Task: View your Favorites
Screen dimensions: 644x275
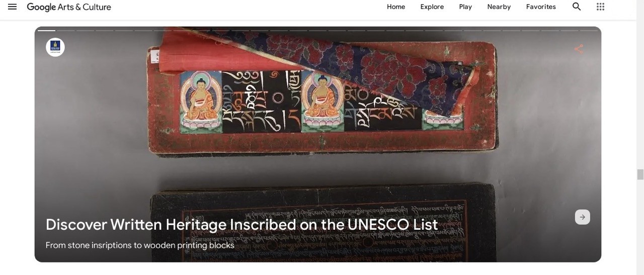Action: coord(541,7)
